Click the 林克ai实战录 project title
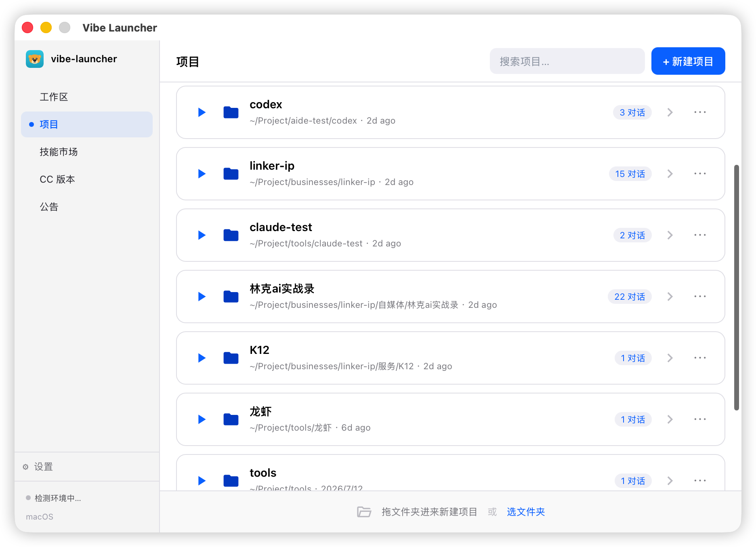 [282, 288]
